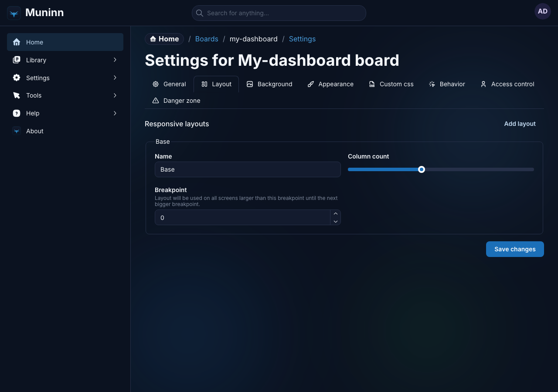Open the AD user avatar menu

tap(543, 11)
